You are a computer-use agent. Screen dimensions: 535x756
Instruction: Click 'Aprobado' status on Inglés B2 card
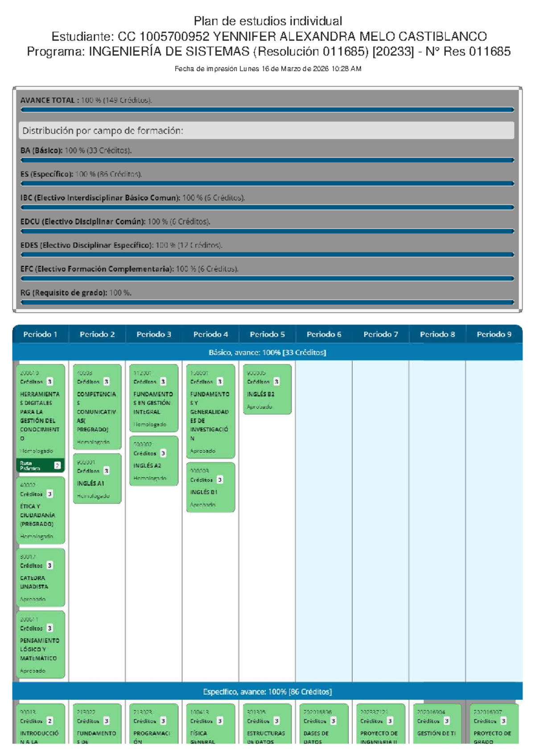[x=259, y=407]
